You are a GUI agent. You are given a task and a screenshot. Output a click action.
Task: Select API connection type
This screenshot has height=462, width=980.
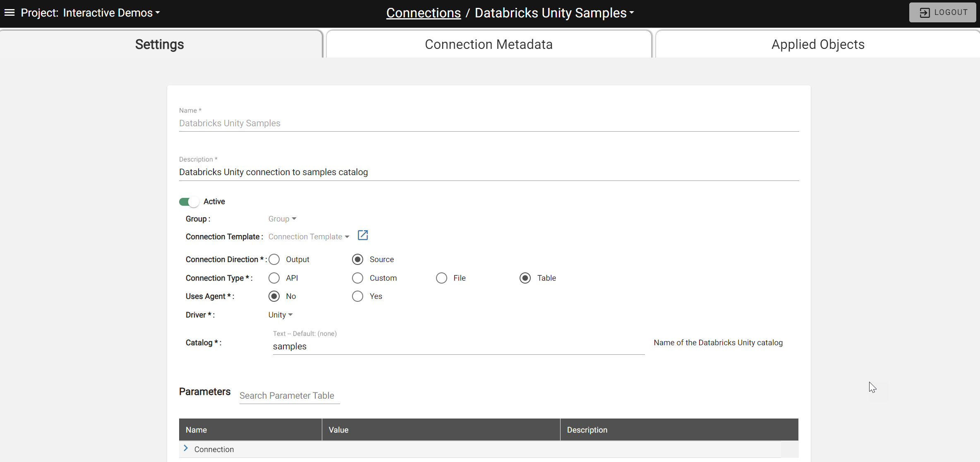(274, 278)
